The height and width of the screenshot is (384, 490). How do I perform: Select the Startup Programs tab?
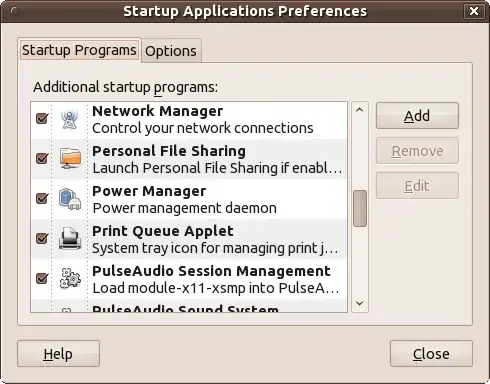[x=79, y=50]
